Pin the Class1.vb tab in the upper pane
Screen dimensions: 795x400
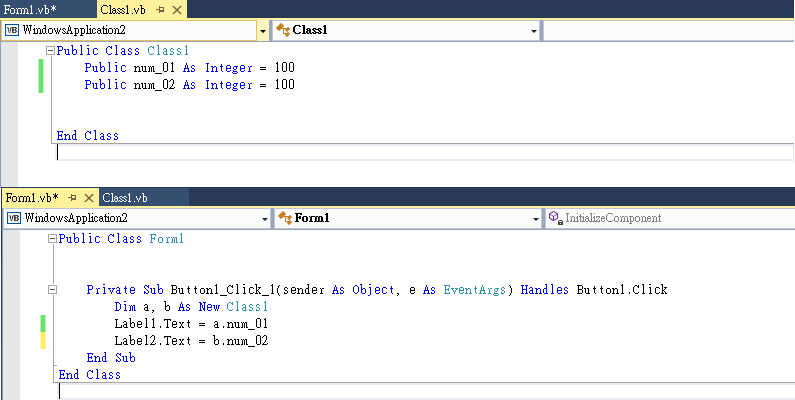point(159,9)
